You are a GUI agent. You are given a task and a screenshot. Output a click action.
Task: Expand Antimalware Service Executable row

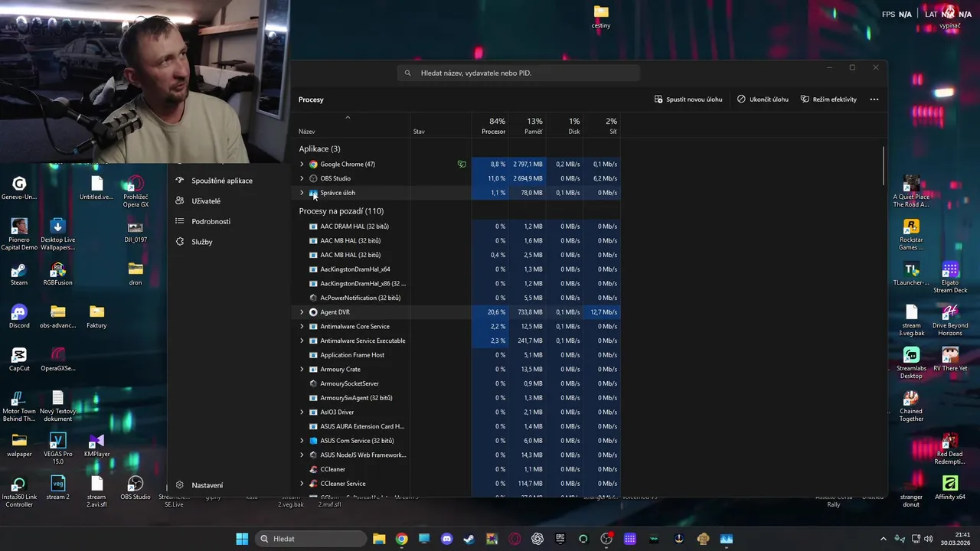pos(302,341)
